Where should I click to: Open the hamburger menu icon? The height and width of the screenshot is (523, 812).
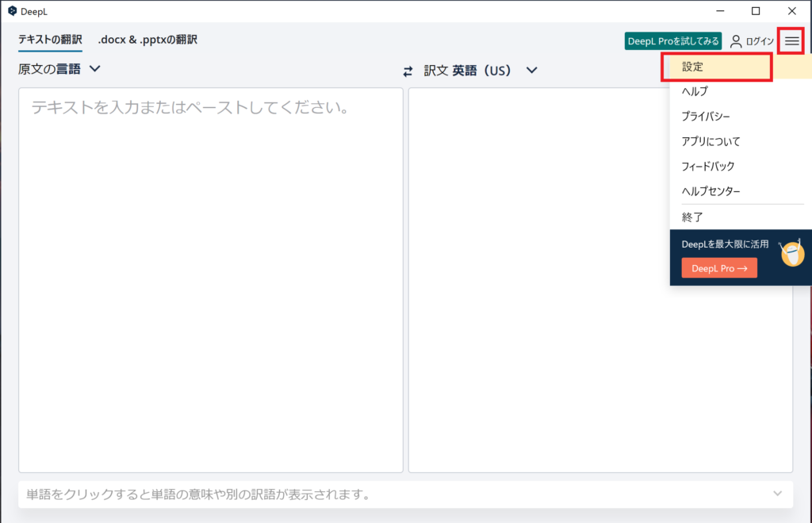click(791, 41)
